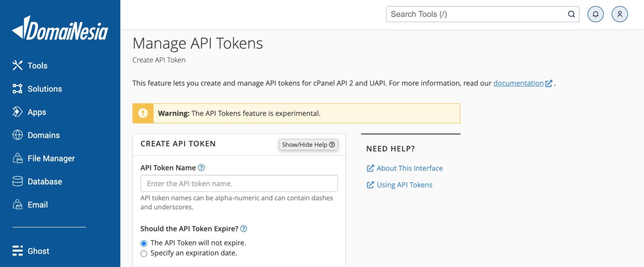Click help icon beside Should the API Token Expire
Viewport: 644px width, 267px height.
pyautogui.click(x=244, y=229)
